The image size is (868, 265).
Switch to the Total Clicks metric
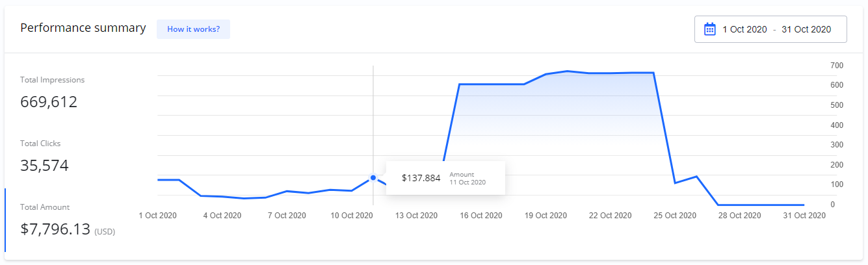44,157
